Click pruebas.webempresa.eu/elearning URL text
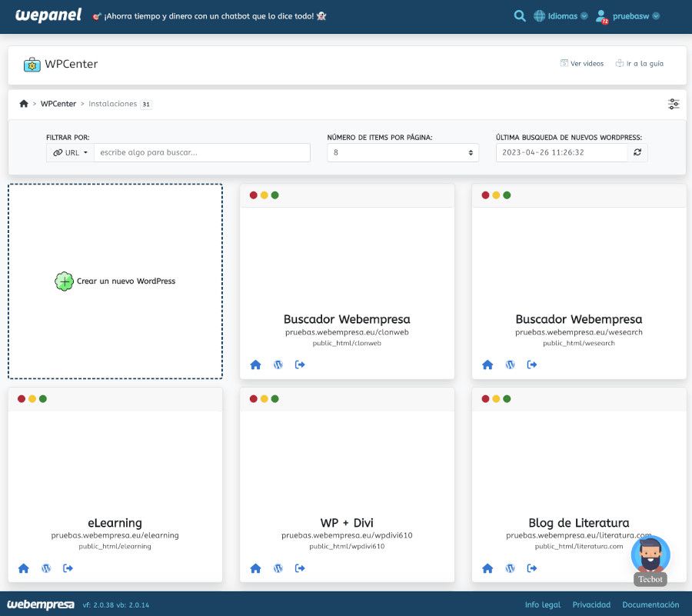 [x=115, y=536]
